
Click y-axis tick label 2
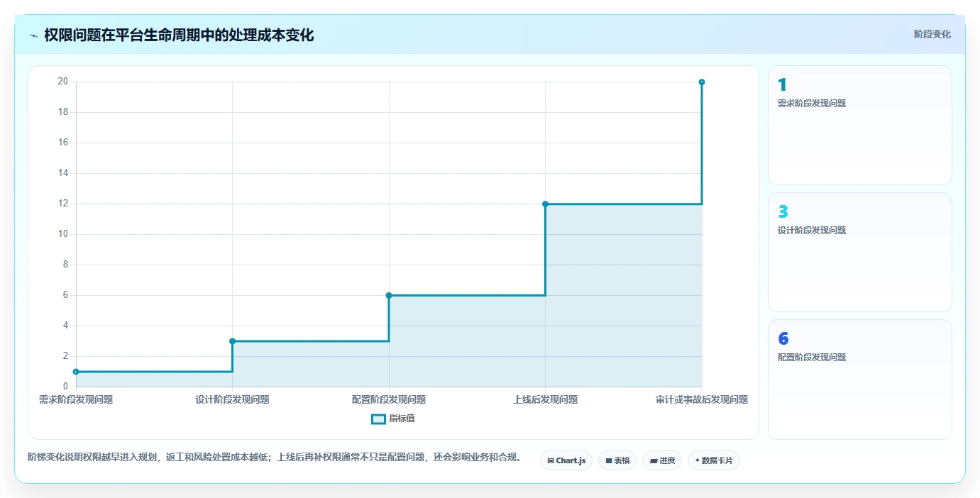pyautogui.click(x=65, y=356)
